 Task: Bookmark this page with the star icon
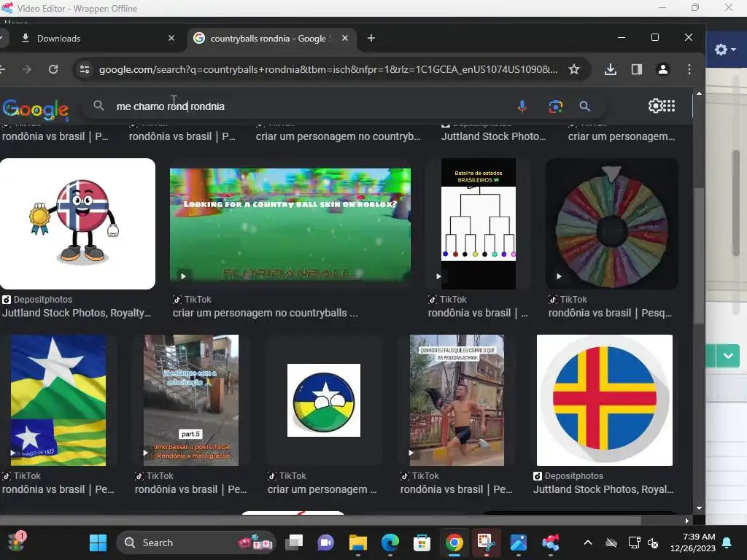[x=574, y=69]
